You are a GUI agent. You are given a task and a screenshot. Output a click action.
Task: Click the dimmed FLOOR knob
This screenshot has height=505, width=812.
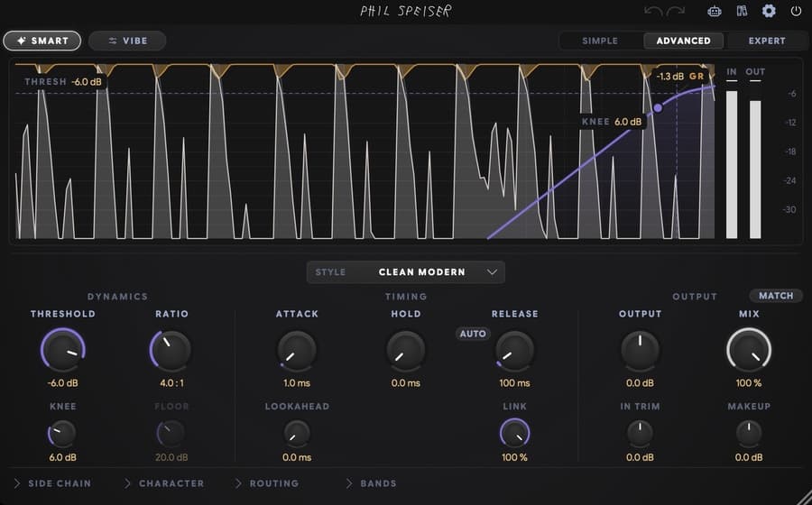pos(171,434)
